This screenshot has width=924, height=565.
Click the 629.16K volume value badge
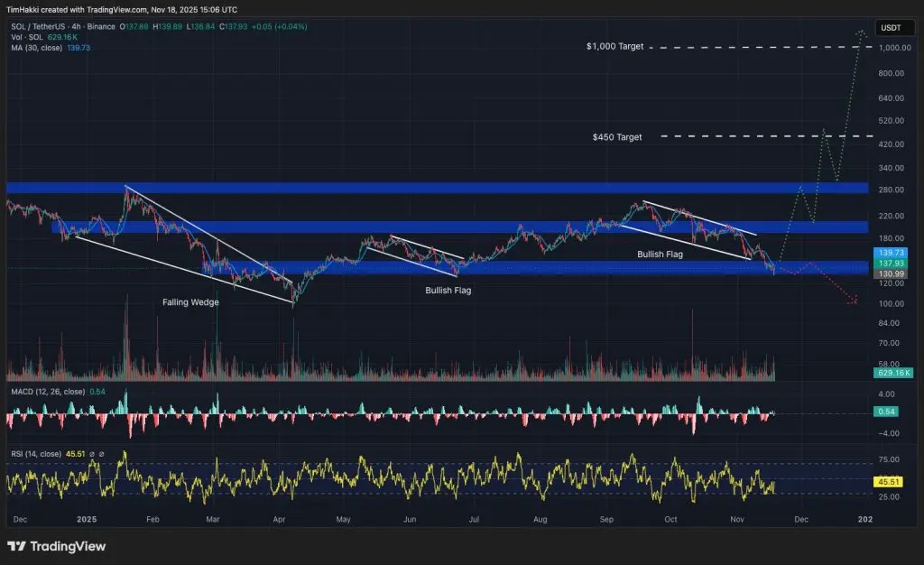point(894,372)
